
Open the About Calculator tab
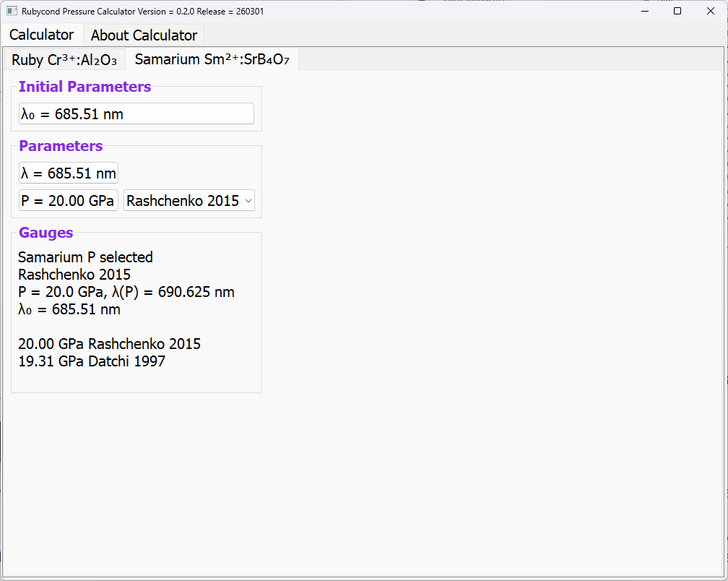click(144, 35)
